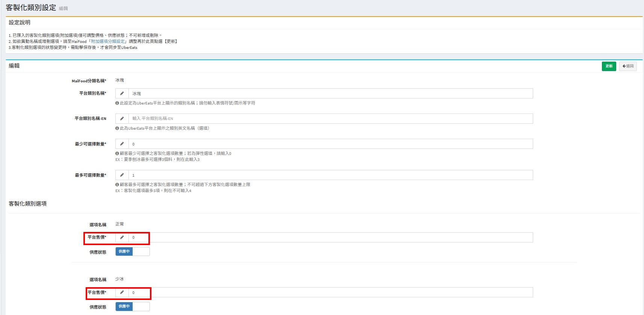644x315 pixels.
Task: Click into the 平台類別名稱-EN text field
Action: click(x=330, y=119)
